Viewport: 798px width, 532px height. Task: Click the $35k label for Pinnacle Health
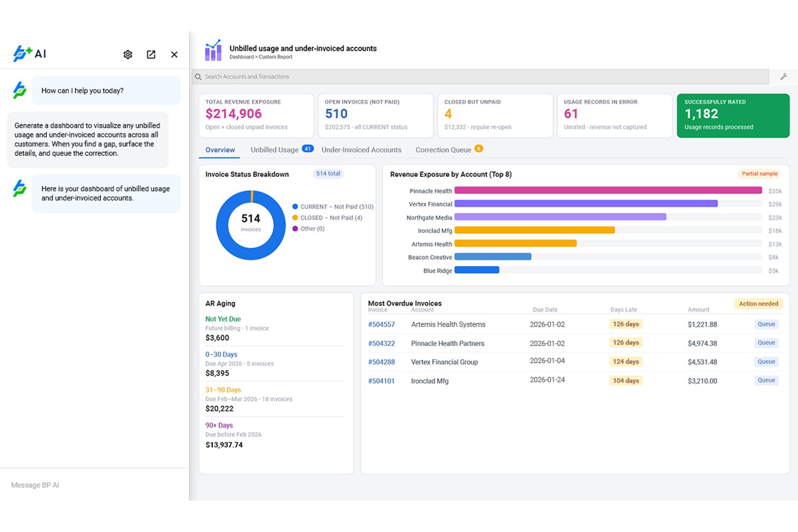(775, 191)
